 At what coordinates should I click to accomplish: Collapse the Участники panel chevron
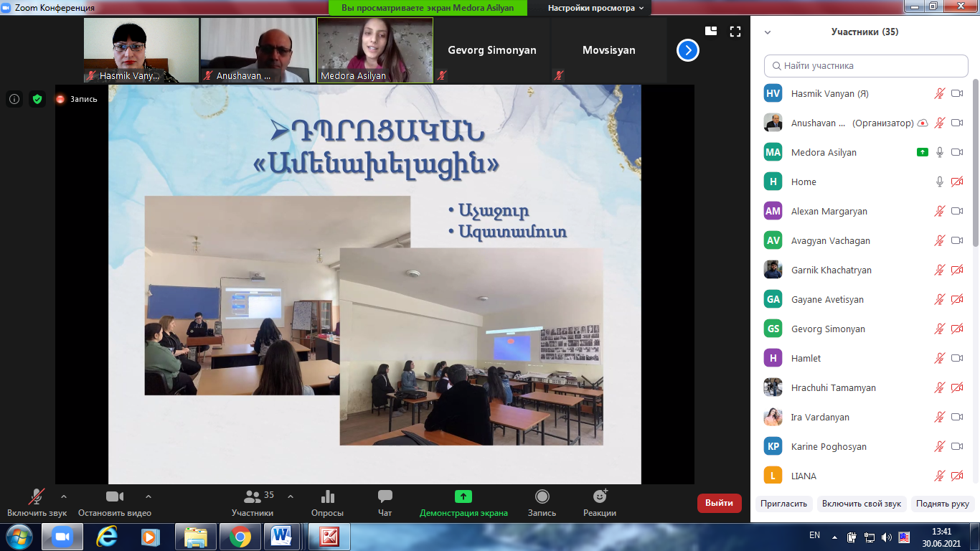point(768,32)
